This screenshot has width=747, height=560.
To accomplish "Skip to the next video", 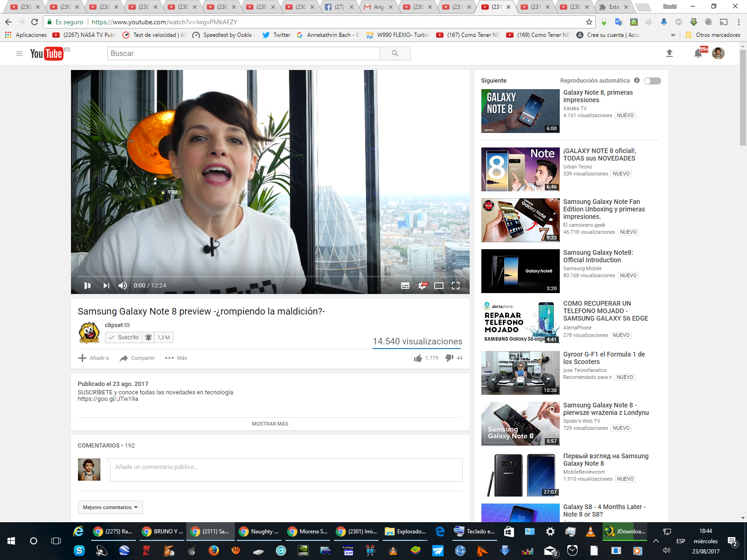I will [x=106, y=286].
